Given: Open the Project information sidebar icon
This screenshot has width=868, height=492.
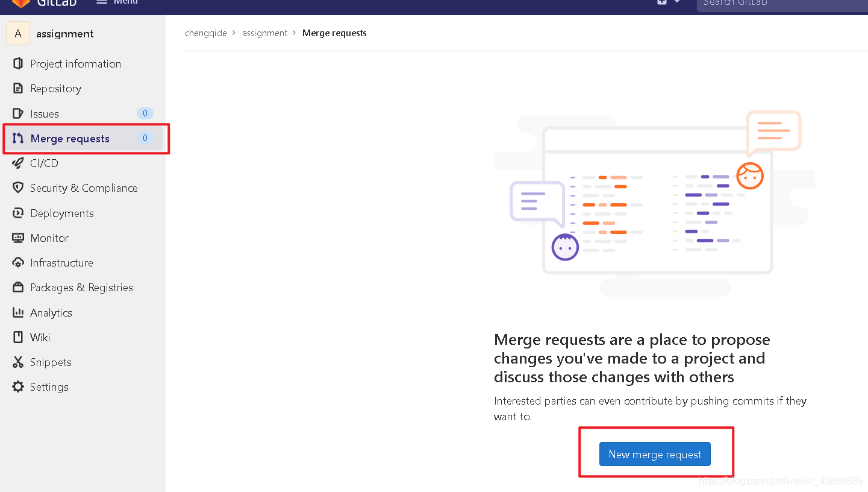Looking at the screenshot, I should (x=18, y=63).
